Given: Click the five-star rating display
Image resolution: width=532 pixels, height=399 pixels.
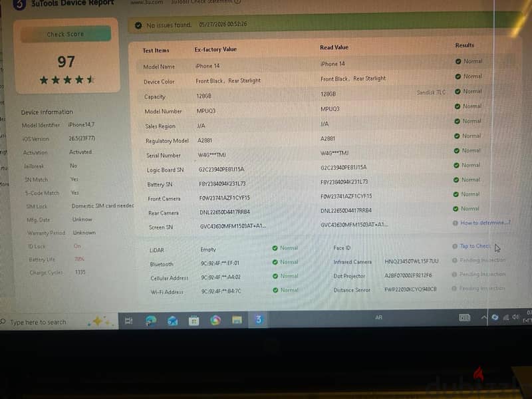Looking at the screenshot, I should (x=67, y=80).
